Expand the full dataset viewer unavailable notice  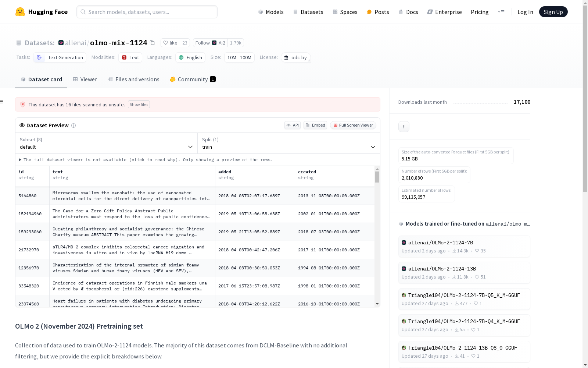146,160
